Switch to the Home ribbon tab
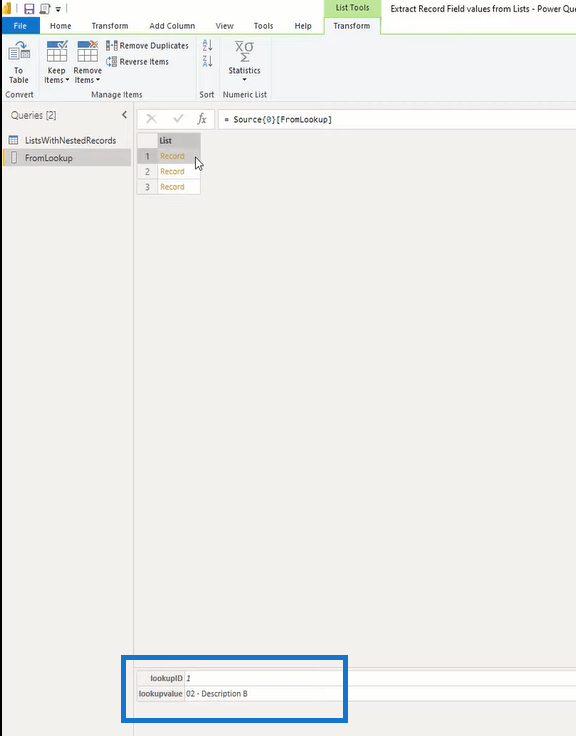 [x=61, y=26]
